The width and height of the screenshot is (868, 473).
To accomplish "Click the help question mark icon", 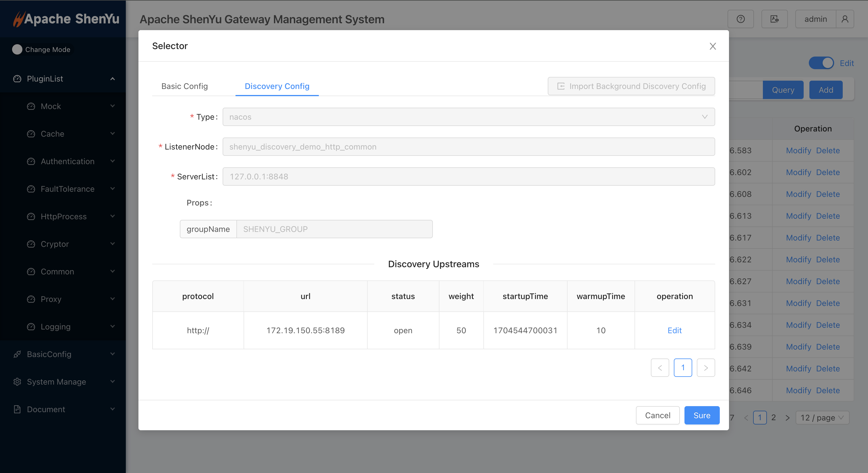I will click(740, 19).
